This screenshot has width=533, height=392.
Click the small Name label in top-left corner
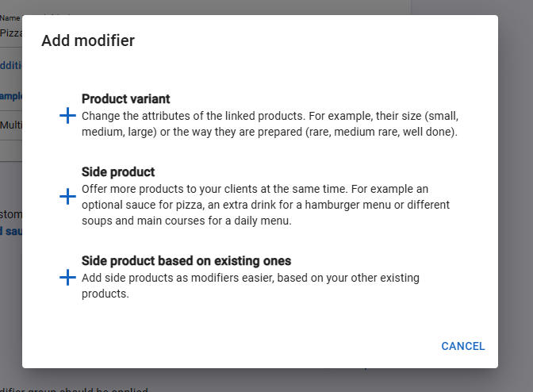coord(10,18)
